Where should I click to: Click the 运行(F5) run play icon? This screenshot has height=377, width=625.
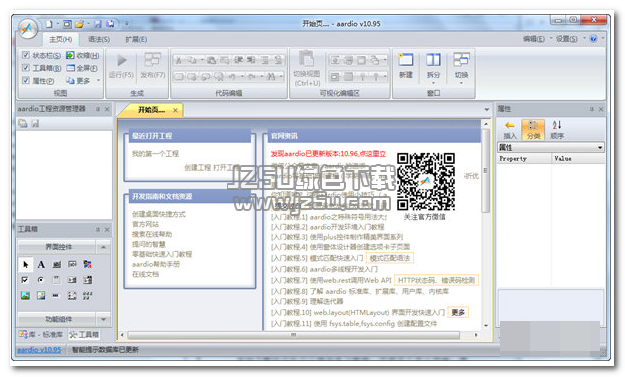click(122, 60)
